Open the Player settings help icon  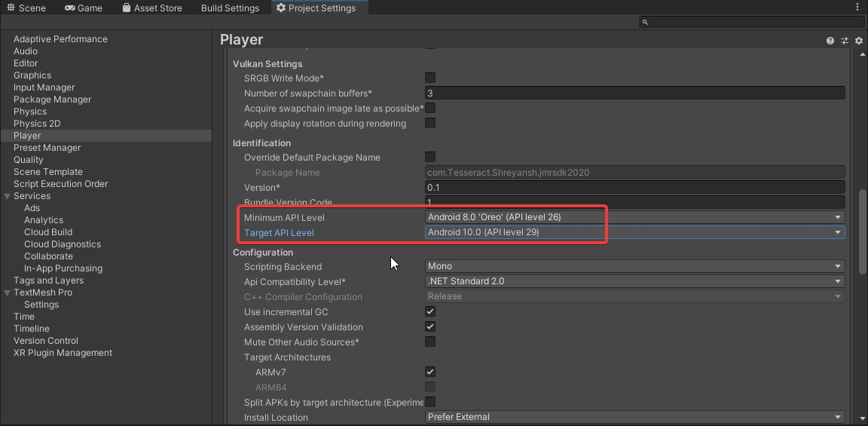[830, 41]
